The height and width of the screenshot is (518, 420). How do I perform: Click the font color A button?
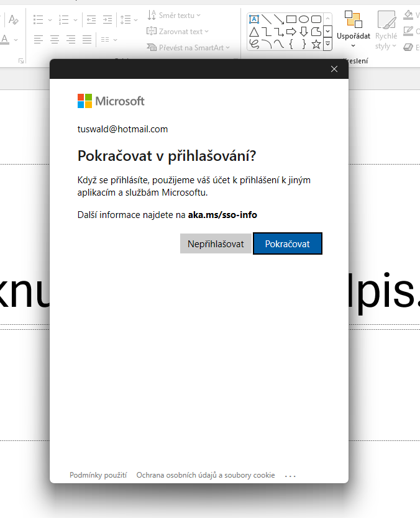pyautogui.click(x=4, y=39)
